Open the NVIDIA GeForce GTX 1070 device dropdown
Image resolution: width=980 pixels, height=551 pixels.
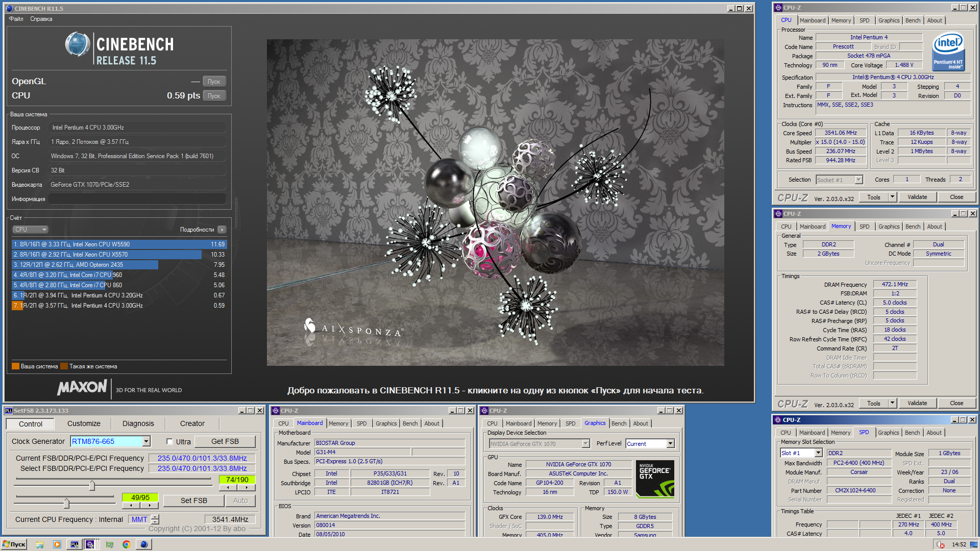pyautogui.click(x=586, y=444)
